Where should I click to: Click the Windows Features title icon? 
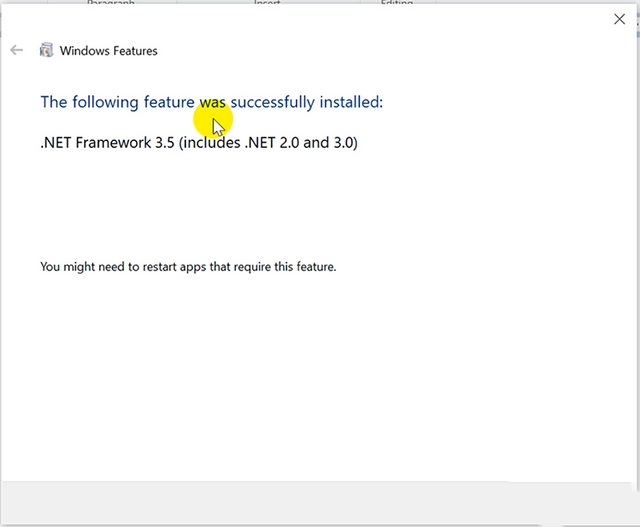tap(46, 50)
